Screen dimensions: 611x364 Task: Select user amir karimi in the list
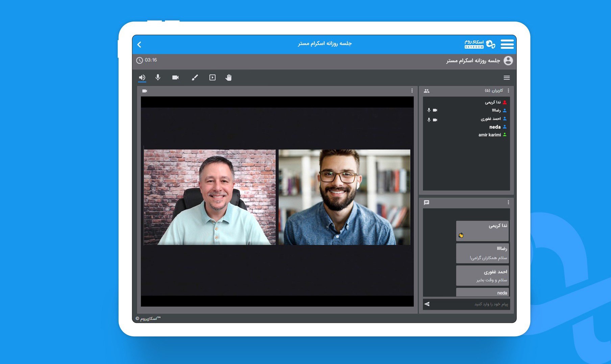pyautogui.click(x=490, y=135)
